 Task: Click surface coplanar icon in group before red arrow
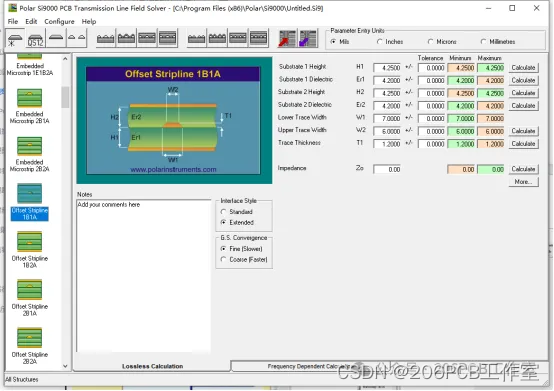tap(196, 38)
